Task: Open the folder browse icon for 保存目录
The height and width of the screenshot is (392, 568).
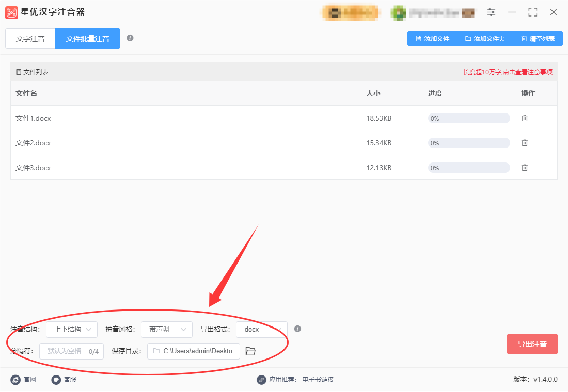Action: pyautogui.click(x=250, y=351)
